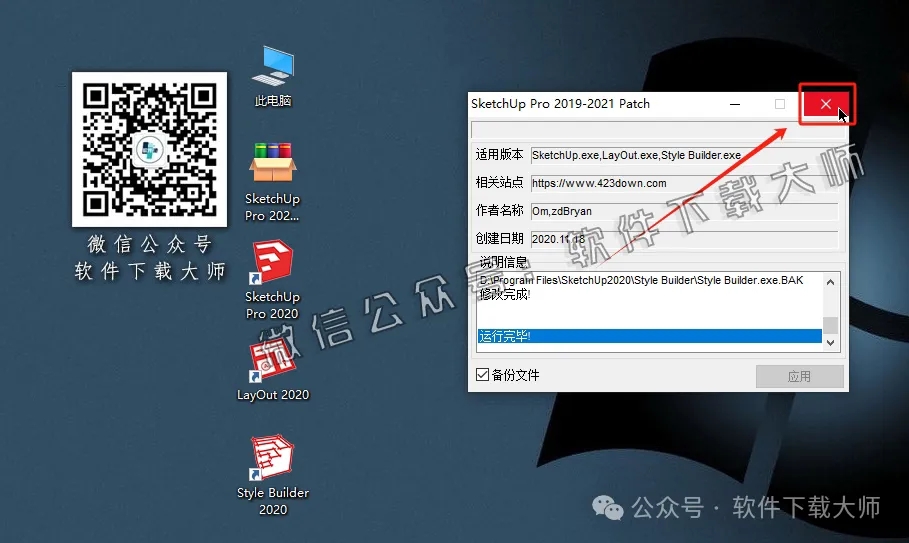Image resolution: width=909 pixels, height=543 pixels.
Task: Click the log scrollbar down arrow
Action: click(830, 343)
